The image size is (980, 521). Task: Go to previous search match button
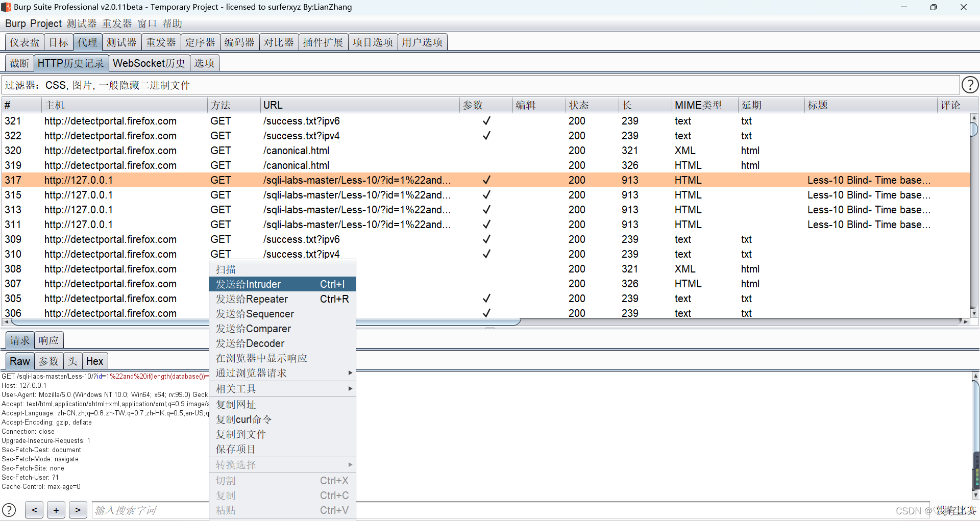pyautogui.click(x=34, y=510)
